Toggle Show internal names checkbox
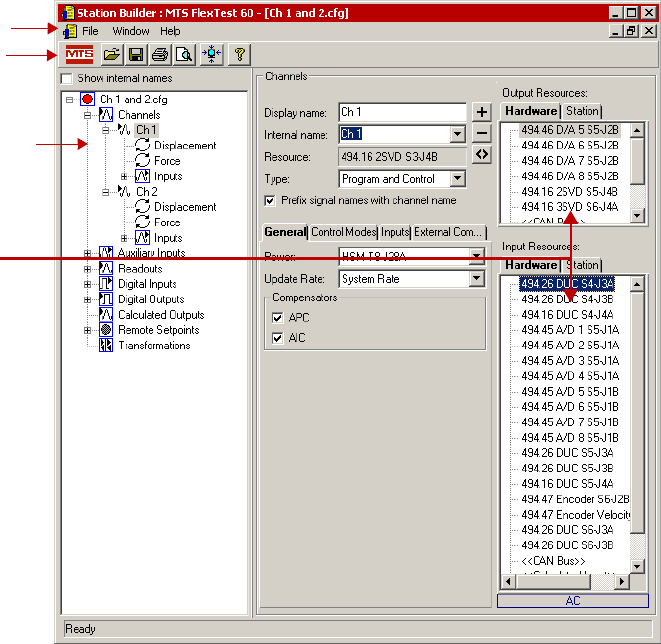The height and width of the screenshot is (644, 661). (x=67, y=79)
